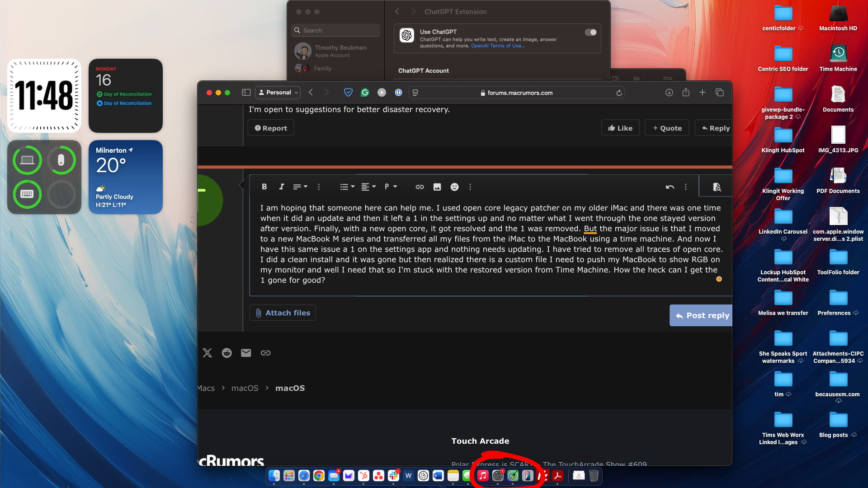Screen dimensions: 868x488
Task: Turn off the Use ChatGPT switch
Action: coord(590,32)
